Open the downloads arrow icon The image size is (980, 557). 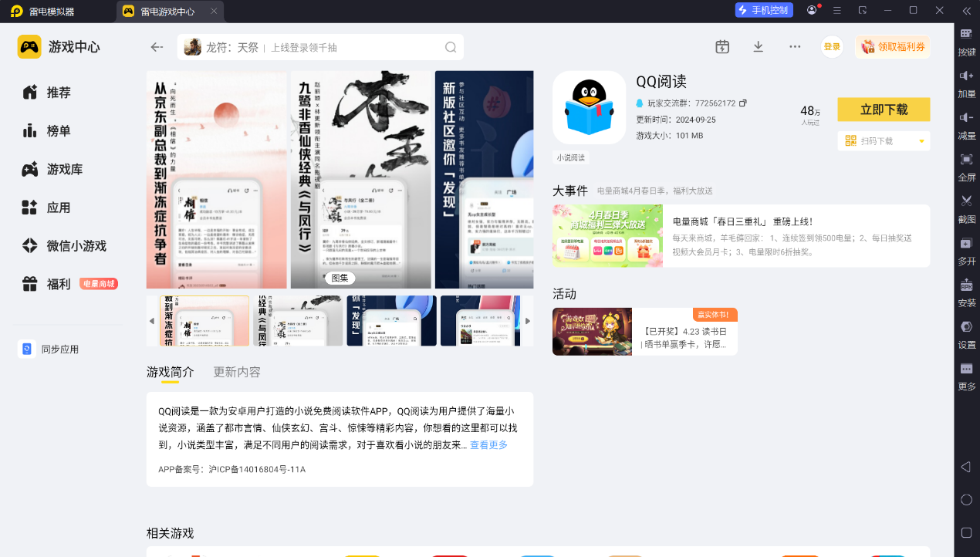(759, 46)
